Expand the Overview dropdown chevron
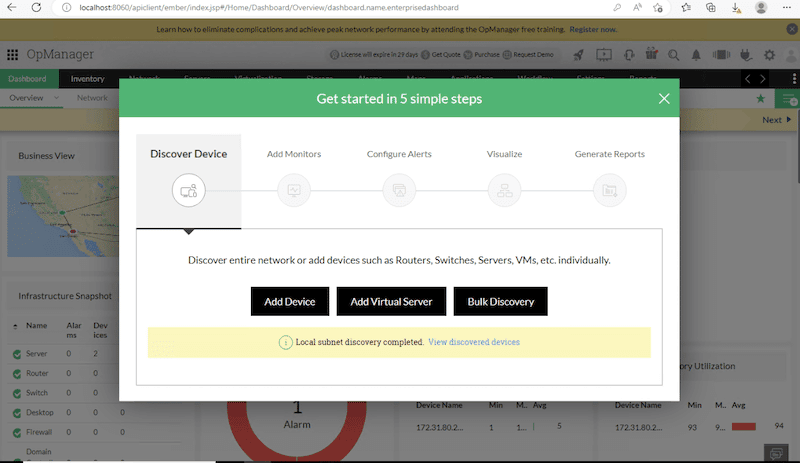 (57, 98)
